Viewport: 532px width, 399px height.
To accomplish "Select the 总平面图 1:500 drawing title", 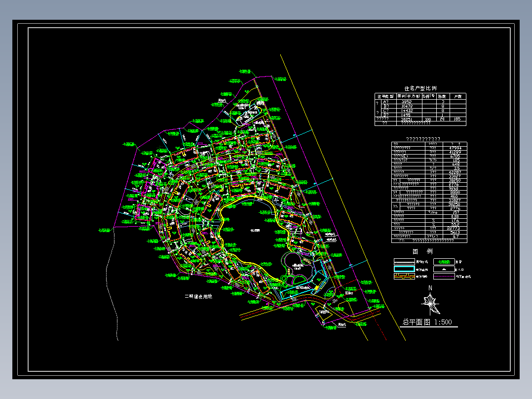I will click(427, 322).
